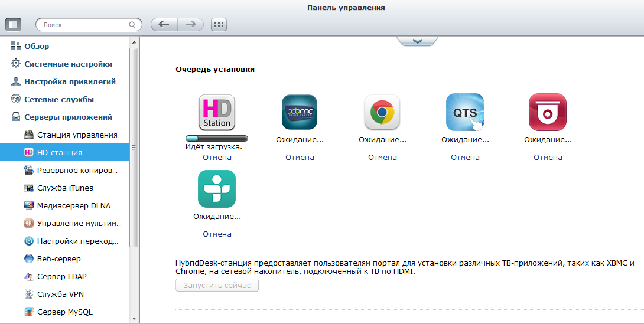The width and height of the screenshot is (644, 324).
Task: Cancel the Chrome pending installation
Action: (382, 157)
